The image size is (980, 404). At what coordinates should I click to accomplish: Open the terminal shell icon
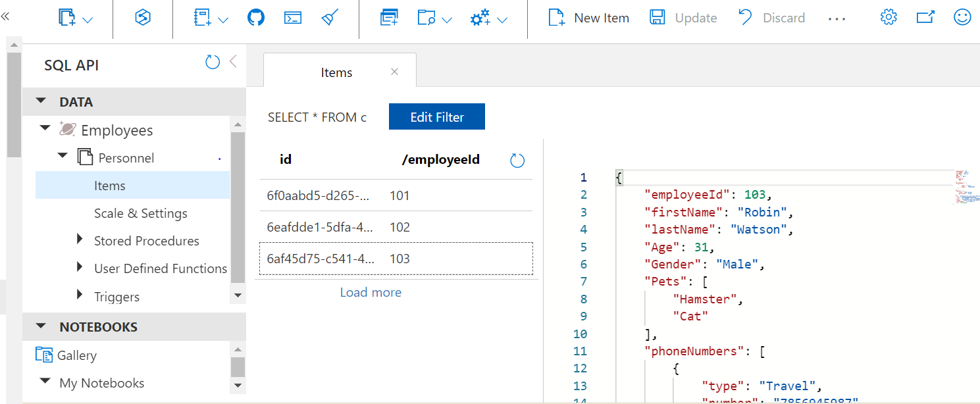coord(293,18)
